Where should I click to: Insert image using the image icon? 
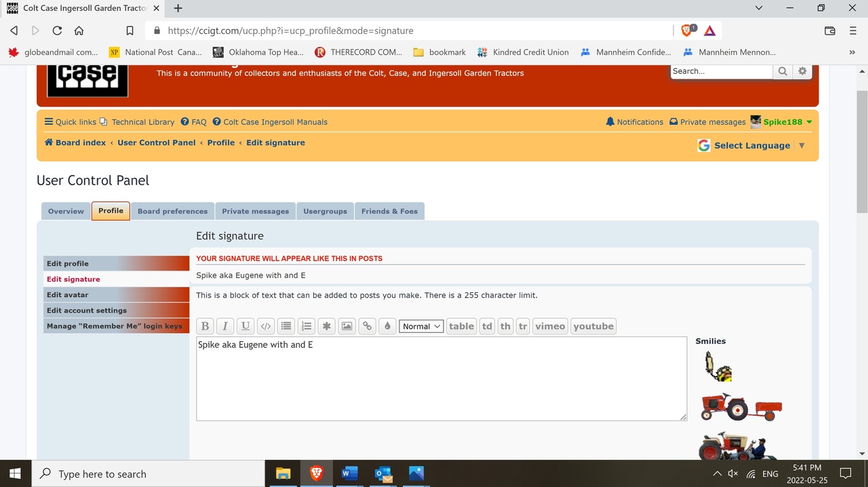coord(347,326)
